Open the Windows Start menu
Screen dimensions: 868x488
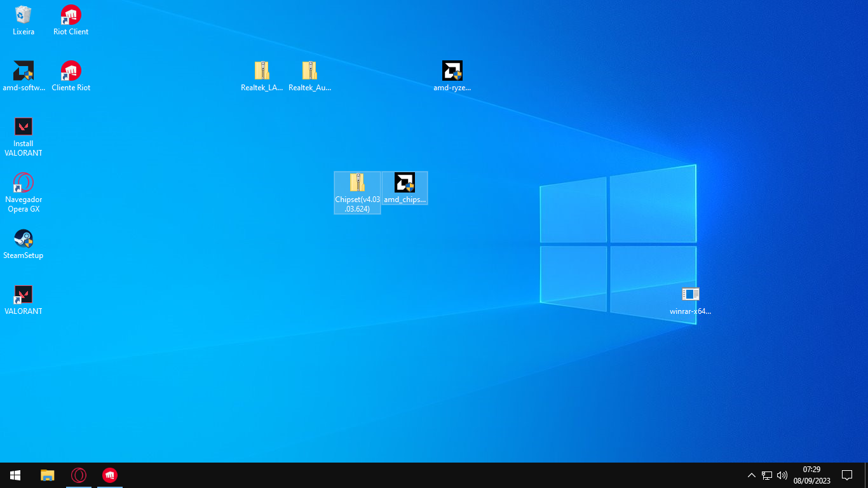[15, 475]
